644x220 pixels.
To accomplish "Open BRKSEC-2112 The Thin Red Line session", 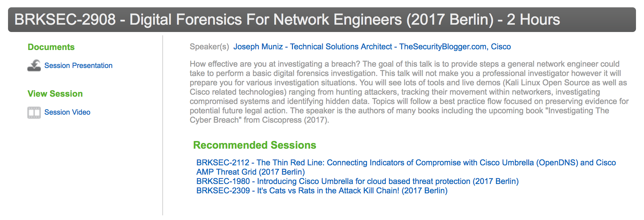I will pos(406,163).
